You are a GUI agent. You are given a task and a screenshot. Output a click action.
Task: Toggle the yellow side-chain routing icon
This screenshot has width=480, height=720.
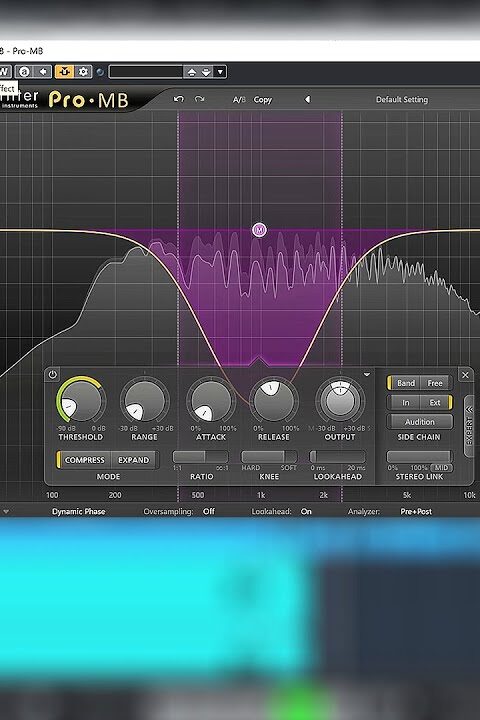[64, 72]
